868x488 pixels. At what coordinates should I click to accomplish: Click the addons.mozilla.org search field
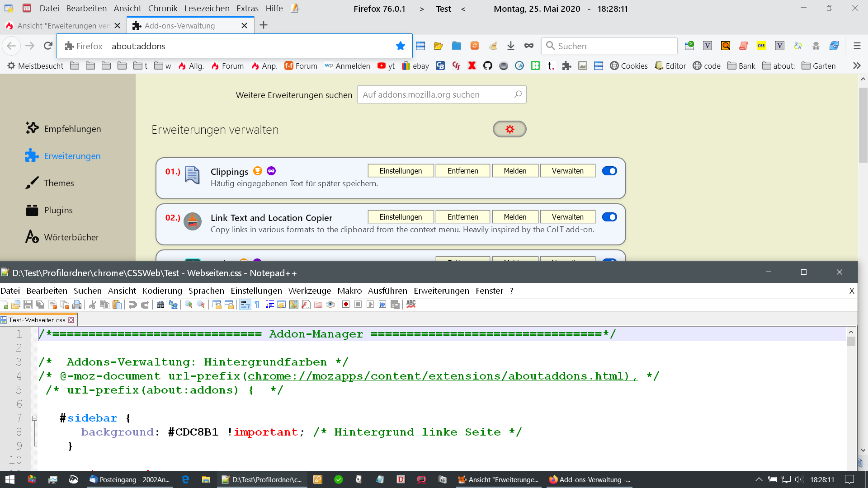(437, 94)
